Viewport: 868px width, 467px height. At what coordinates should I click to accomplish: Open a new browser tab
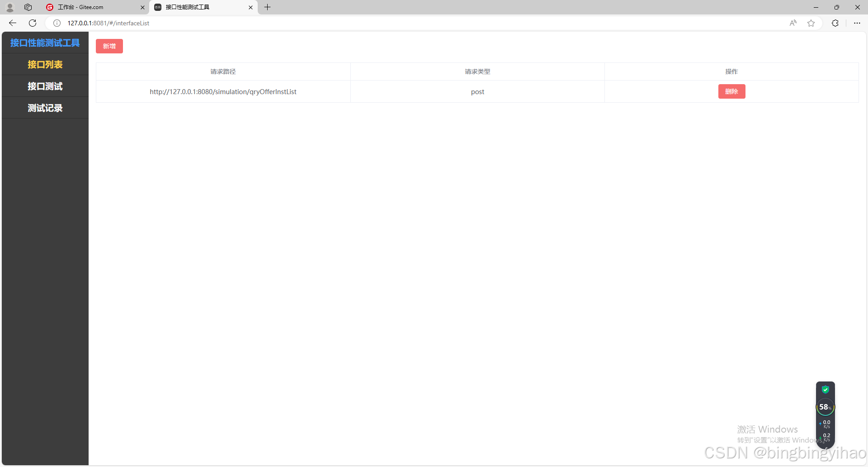pos(268,7)
